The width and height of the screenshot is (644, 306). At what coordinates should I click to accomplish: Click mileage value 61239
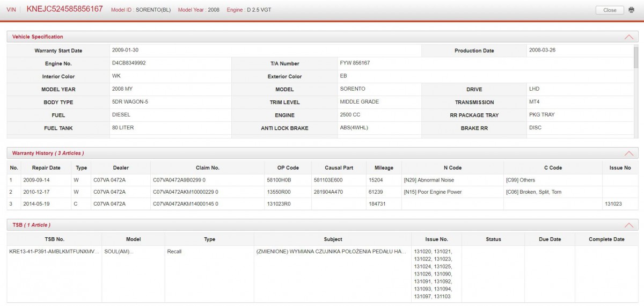pos(376,192)
